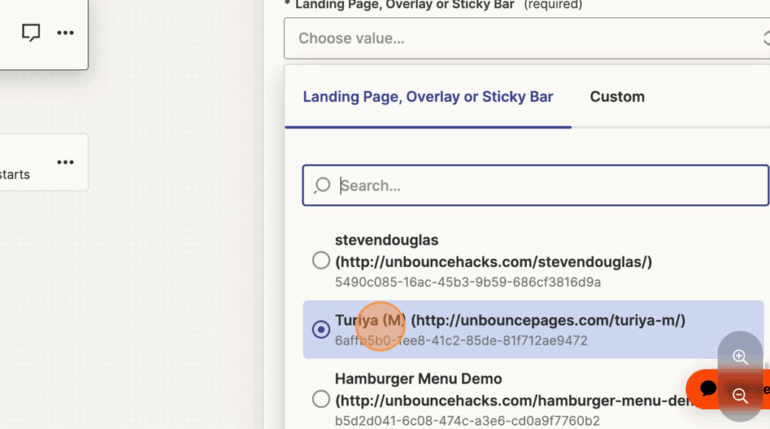Click the zoom in magnifier button
This screenshot has height=429, width=770.
click(740, 357)
